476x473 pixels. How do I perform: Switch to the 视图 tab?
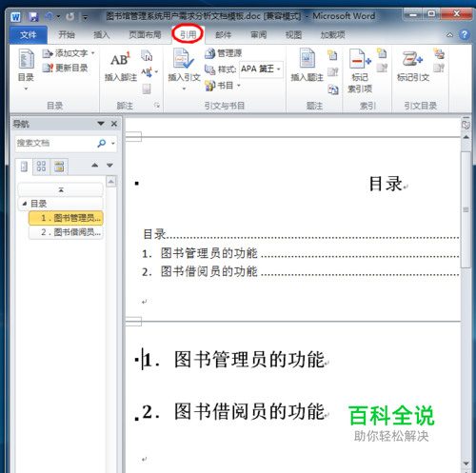293,34
